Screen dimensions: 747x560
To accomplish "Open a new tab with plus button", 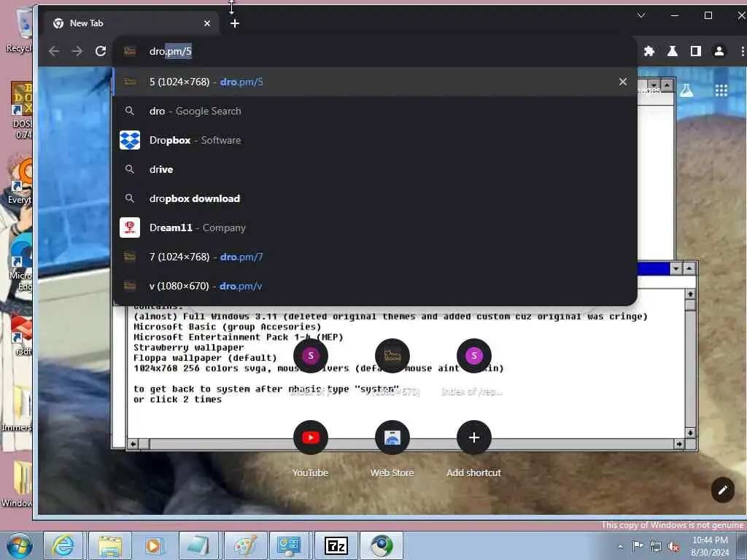I will [234, 23].
